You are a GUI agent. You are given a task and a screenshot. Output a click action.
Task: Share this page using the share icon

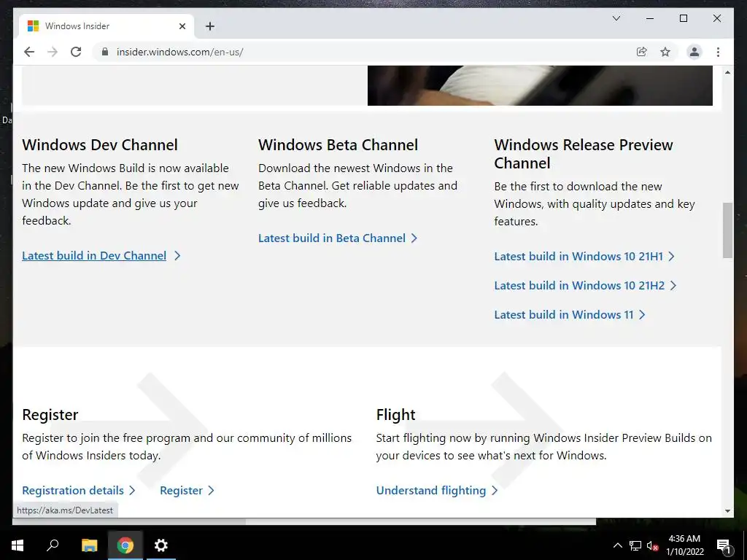[642, 52]
